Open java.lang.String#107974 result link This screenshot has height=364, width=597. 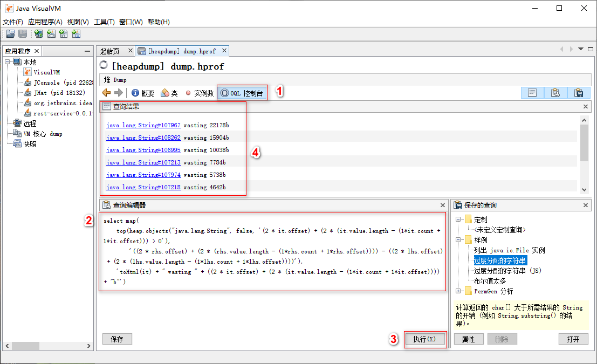tap(143, 175)
